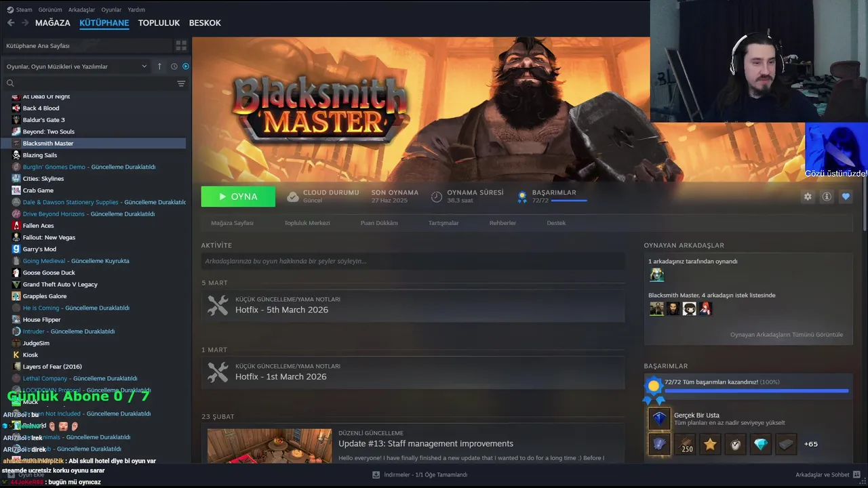Screen dimensions: 868x488
Task: Open Tartışmalar link
Action: (443, 223)
